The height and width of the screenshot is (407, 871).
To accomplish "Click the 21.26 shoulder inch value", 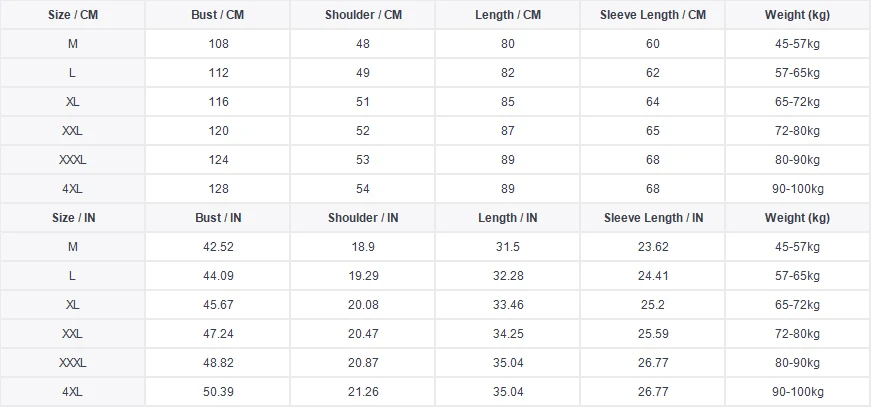I will pos(363,392).
